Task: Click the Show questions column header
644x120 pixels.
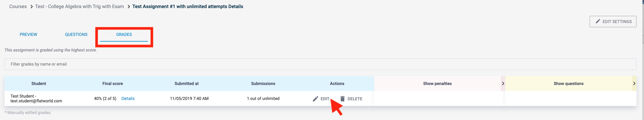Action: [568, 83]
